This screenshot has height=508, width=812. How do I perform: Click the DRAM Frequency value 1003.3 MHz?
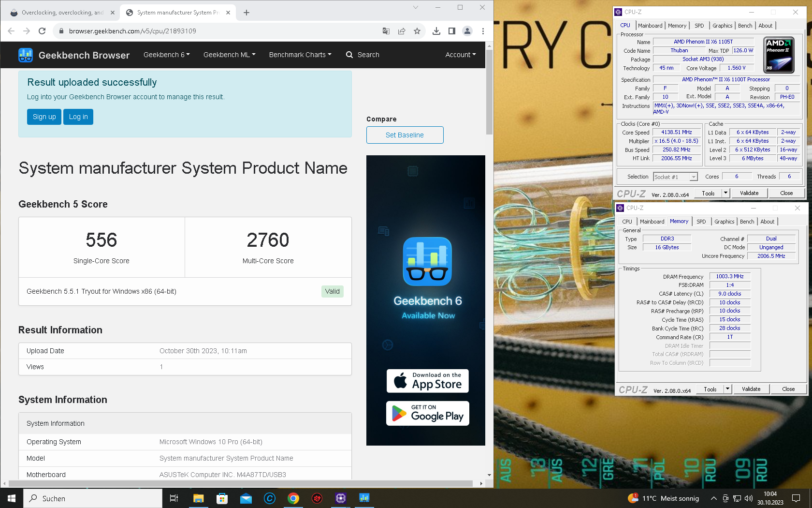[730, 276]
